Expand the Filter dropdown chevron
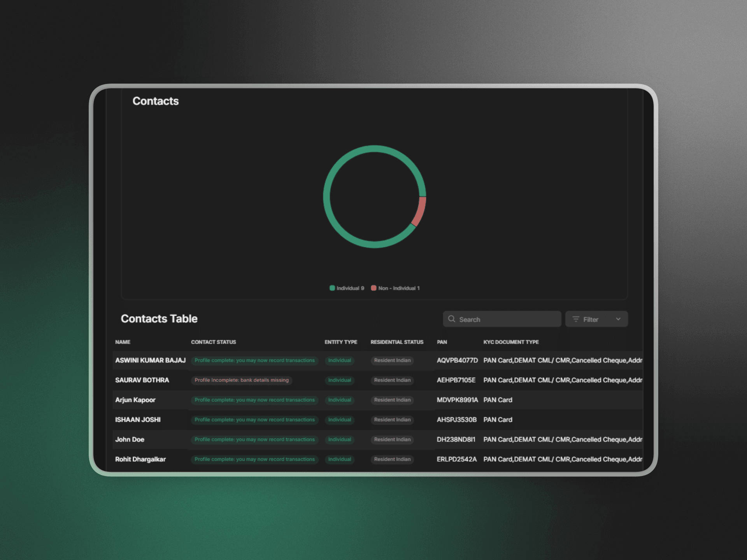This screenshot has height=560, width=747. pyautogui.click(x=618, y=319)
